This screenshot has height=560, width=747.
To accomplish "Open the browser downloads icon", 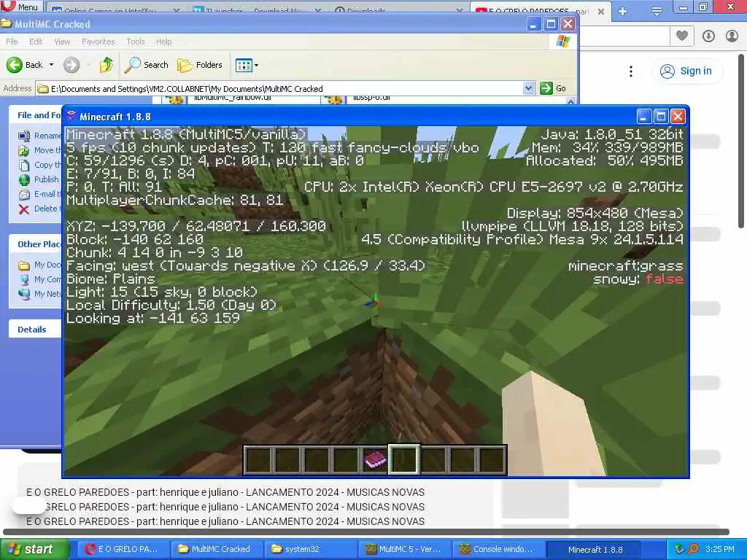I will click(x=708, y=36).
